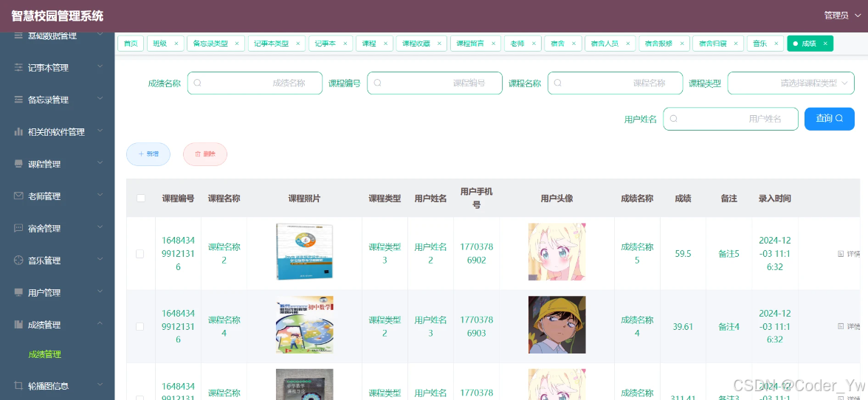Click the bar chart icon for 相关的软件管理
The width and height of the screenshot is (868, 400).
(x=18, y=132)
